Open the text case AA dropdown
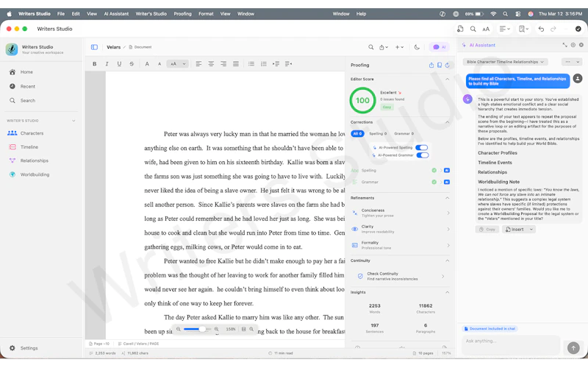The width and height of the screenshot is (588, 368). (x=177, y=64)
